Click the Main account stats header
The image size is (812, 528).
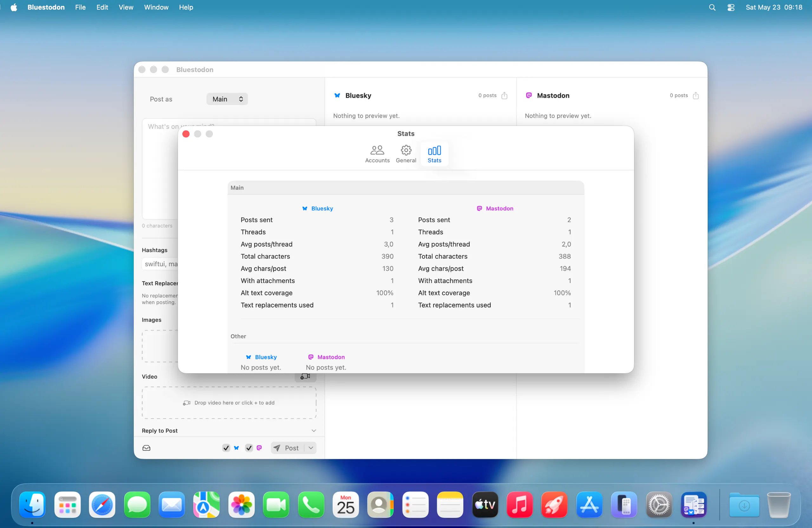tap(237, 188)
